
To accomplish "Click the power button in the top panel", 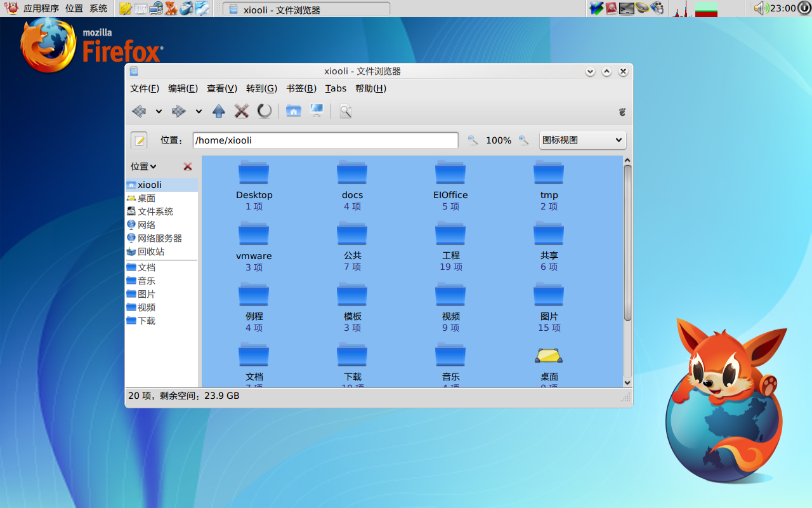I will 803,8.
